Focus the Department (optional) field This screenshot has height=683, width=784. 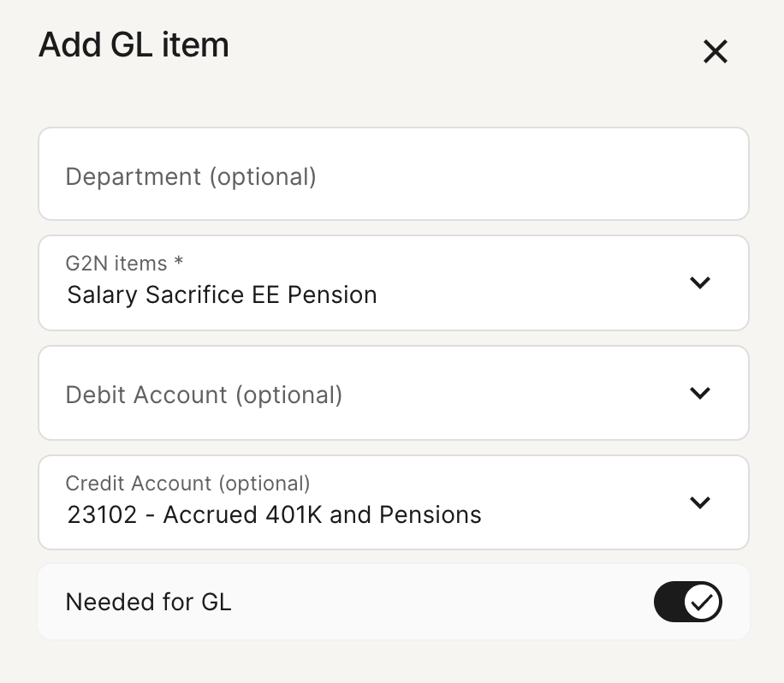coord(394,174)
